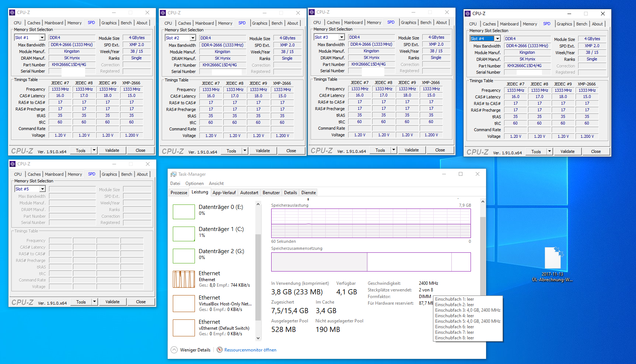Switch to Dienste tab

coord(309,193)
